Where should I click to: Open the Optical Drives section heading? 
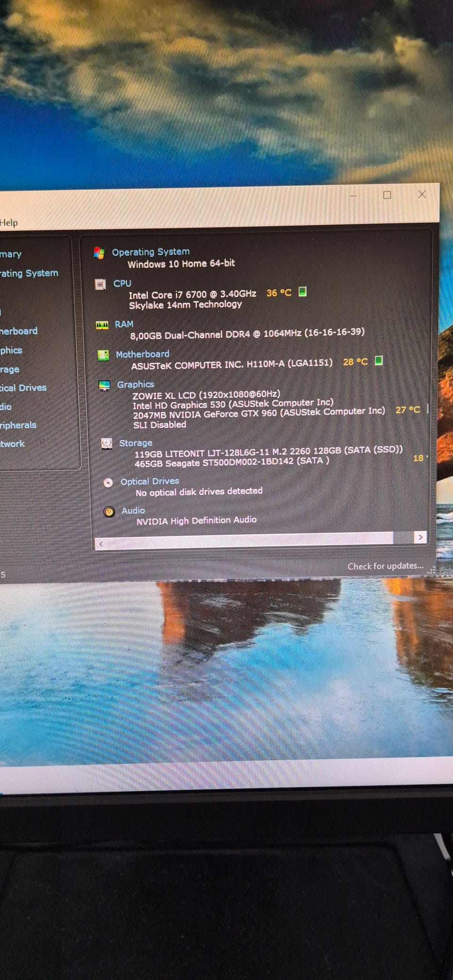(150, 482)
